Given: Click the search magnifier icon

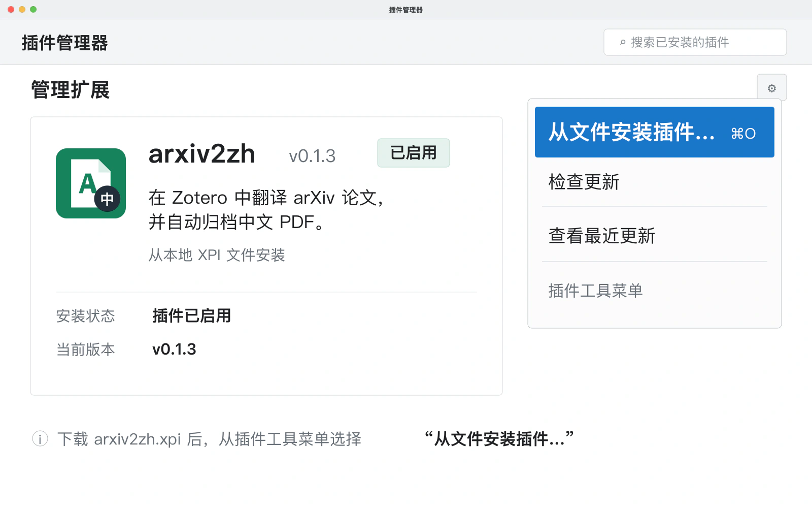Looking at the screenshot, I should [623, 43].
